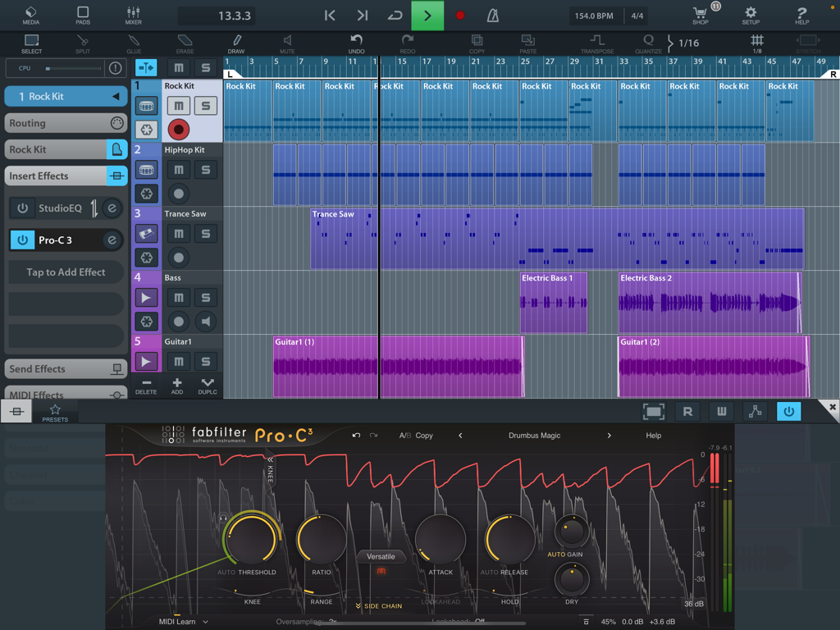Open the Pro-C 3 A/B Copy

416,436
